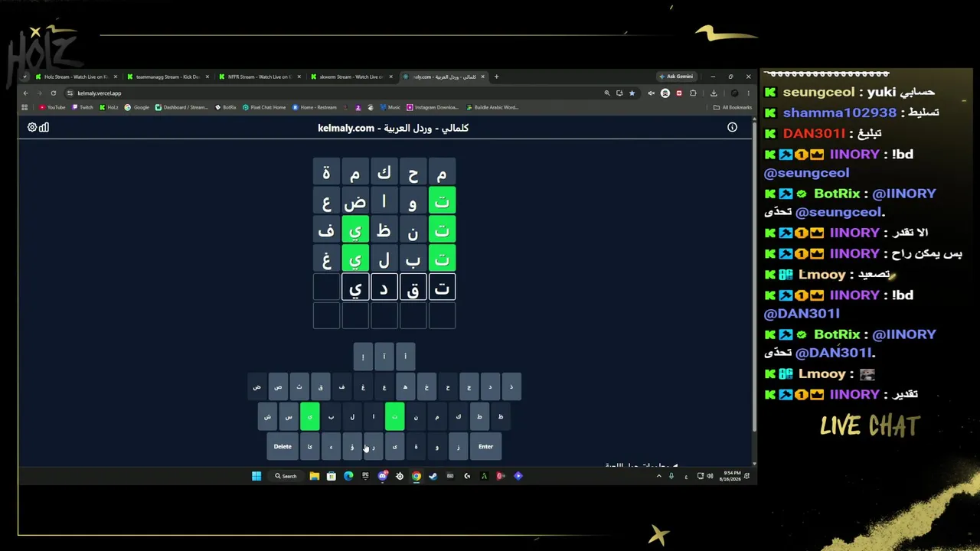Tap the green ي key on keyboard

(309, 417)
